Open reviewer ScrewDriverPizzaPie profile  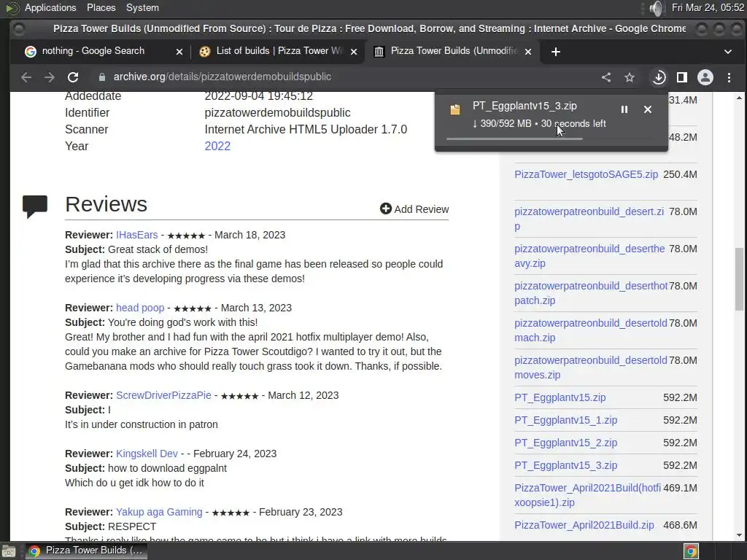click(x=163, y=395)
